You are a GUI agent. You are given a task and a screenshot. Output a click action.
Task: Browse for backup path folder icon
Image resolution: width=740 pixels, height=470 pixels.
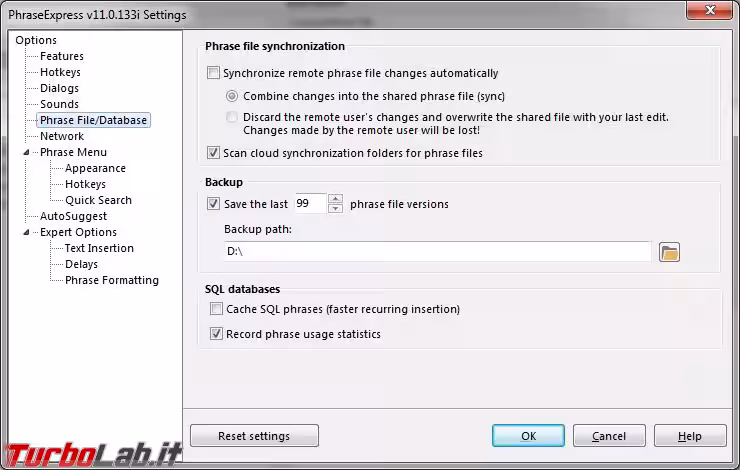669,252
